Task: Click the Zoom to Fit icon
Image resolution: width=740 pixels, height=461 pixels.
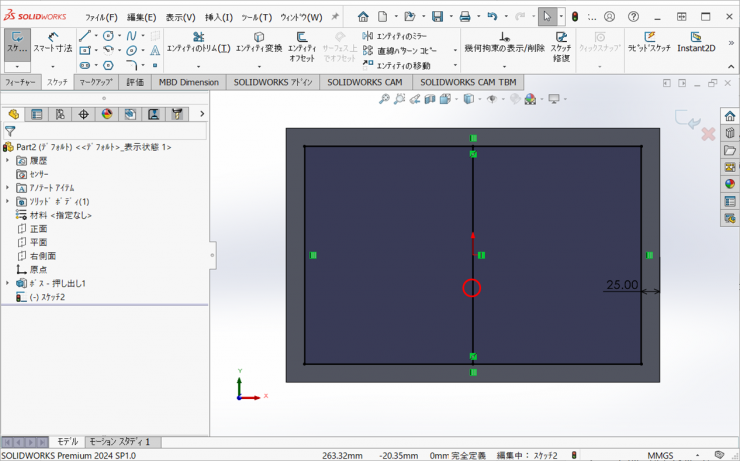Action: (384, 99)
